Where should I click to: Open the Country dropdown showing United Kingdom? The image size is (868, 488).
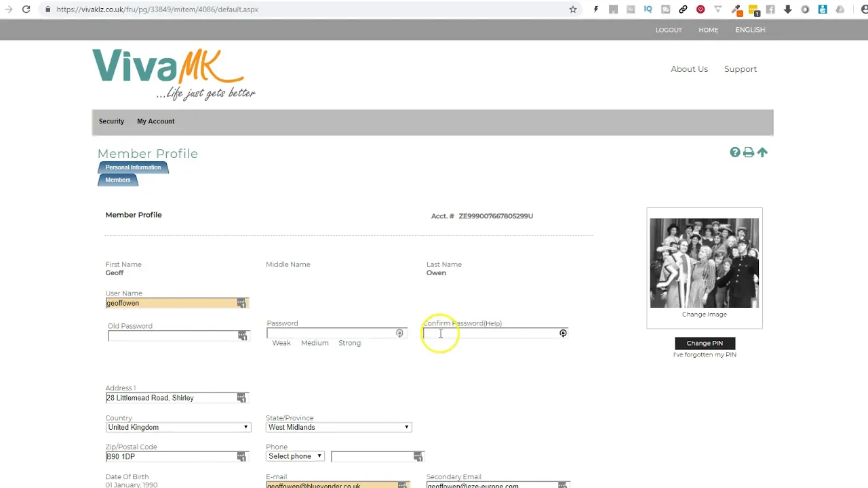[178, 428]
